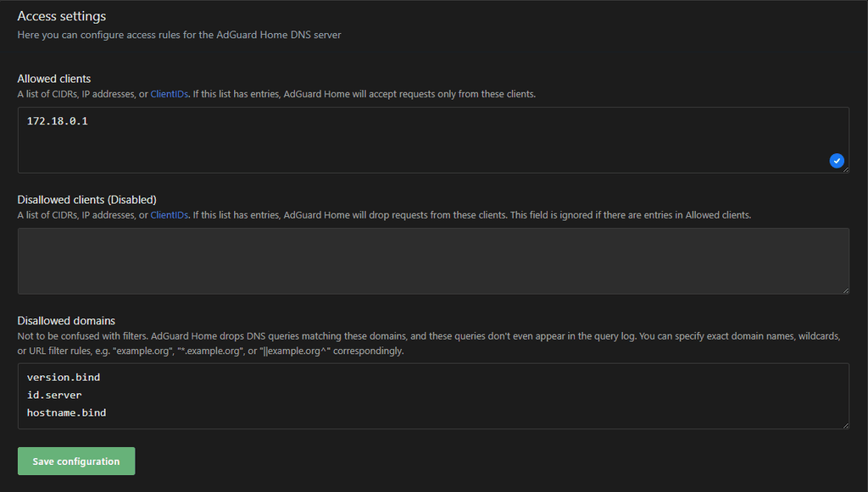Open ClientIDs link under Disallowed clients
868x492 pixels.
click(169, 215)
